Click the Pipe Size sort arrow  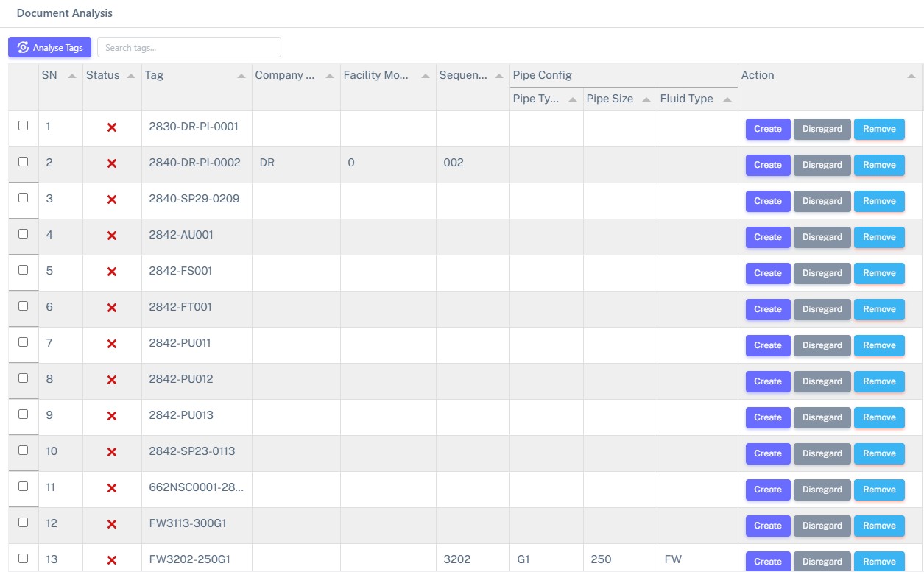(646, 99)
